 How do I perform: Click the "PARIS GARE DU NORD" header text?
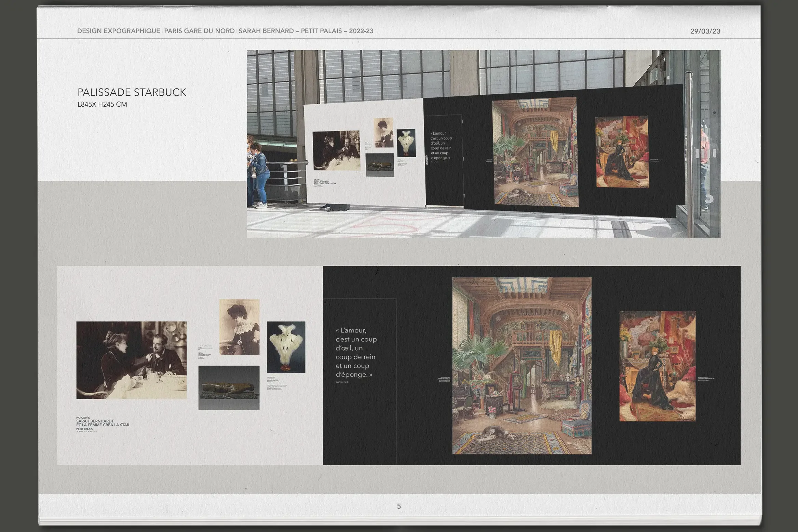pyautogui.click(x=199, y=31)
